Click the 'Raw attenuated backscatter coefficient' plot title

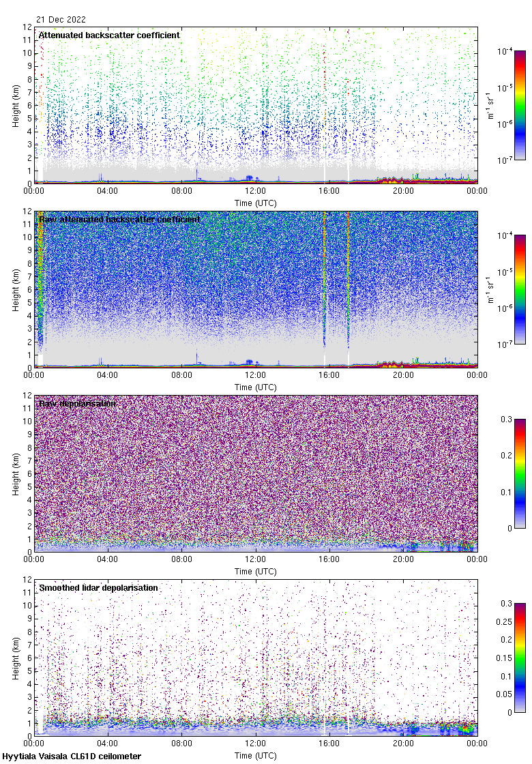tap(119, 220)
